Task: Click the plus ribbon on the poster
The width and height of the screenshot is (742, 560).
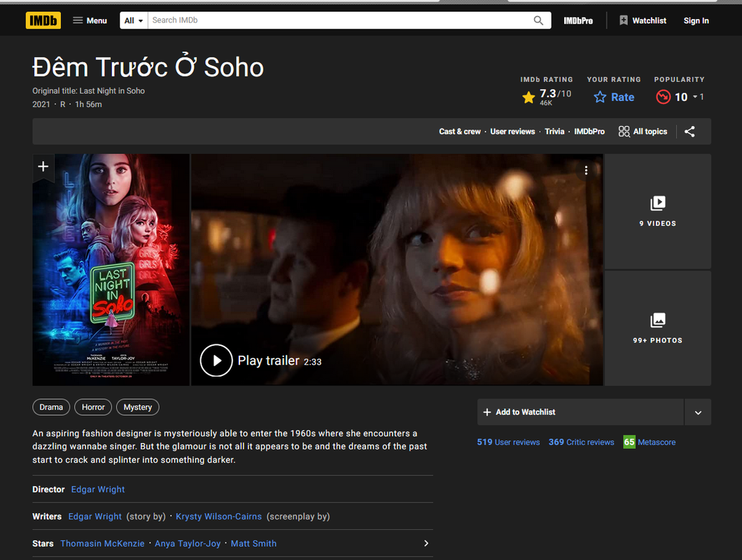Action: [43, 167]
